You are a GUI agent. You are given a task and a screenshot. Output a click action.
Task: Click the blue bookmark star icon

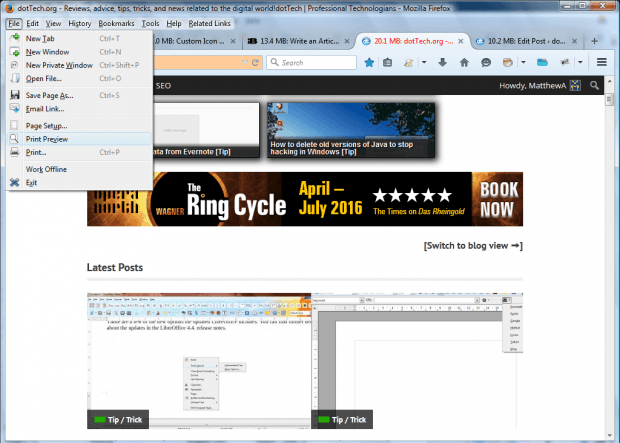point(369,62)
